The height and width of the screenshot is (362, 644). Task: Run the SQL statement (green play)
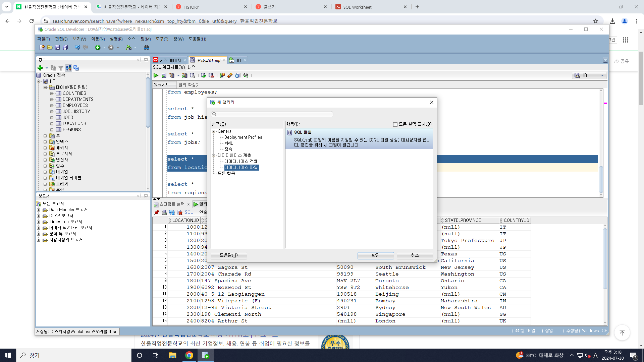[156, 75]
